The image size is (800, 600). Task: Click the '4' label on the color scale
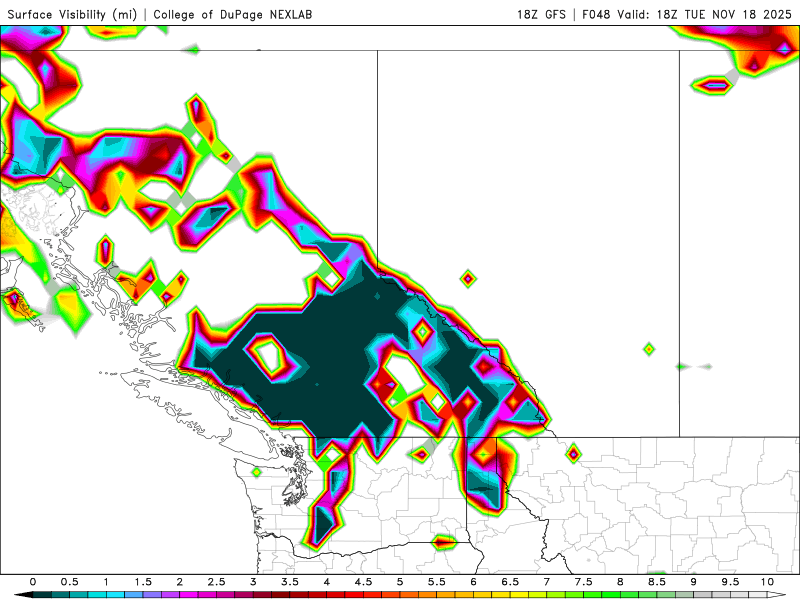point(327,582)
